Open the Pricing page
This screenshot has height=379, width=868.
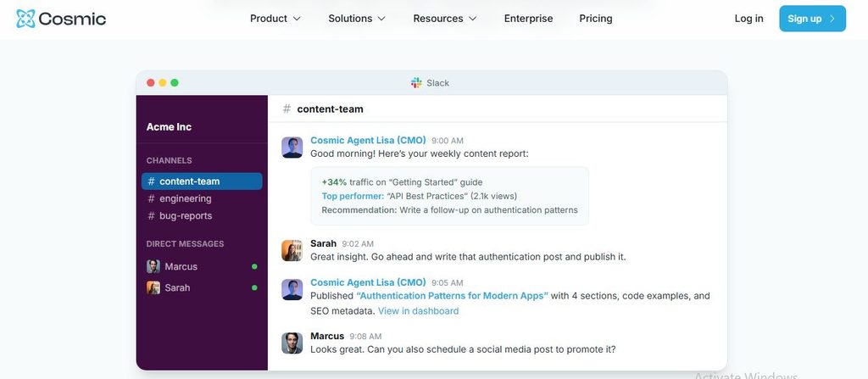tap(596, 19)
